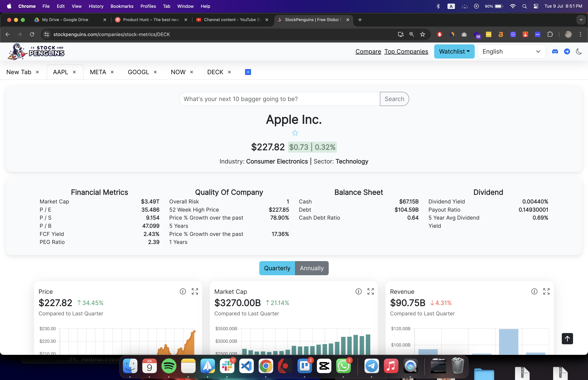Image resolution: width=588 pixels, height=380 pixels.
Task: Switch to YouTube Channel content tab
Action: [x=232, y=20]
